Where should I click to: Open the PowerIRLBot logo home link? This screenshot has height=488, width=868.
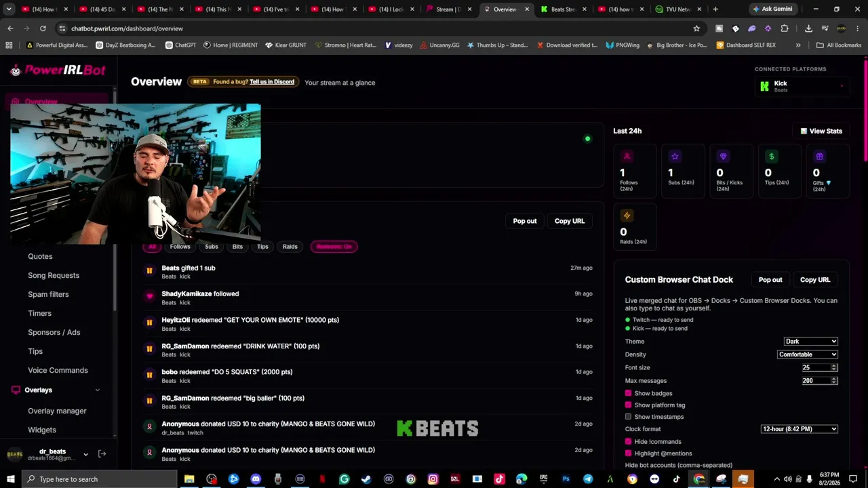58,70
